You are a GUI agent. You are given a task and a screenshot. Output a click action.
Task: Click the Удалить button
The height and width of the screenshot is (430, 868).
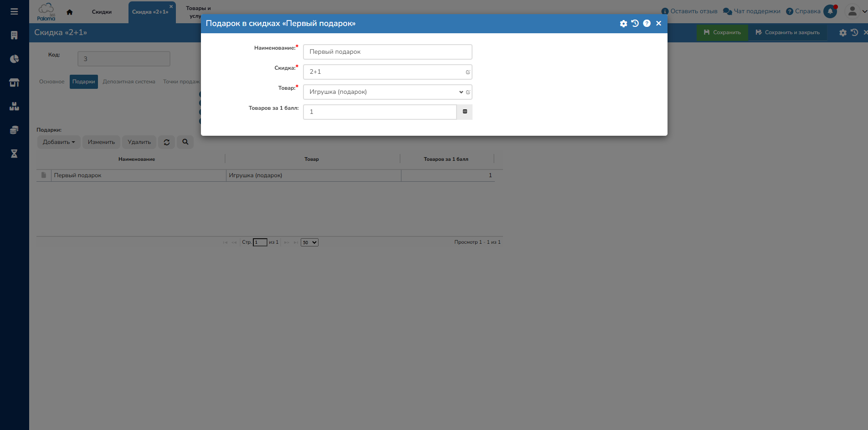coord(139,142)
